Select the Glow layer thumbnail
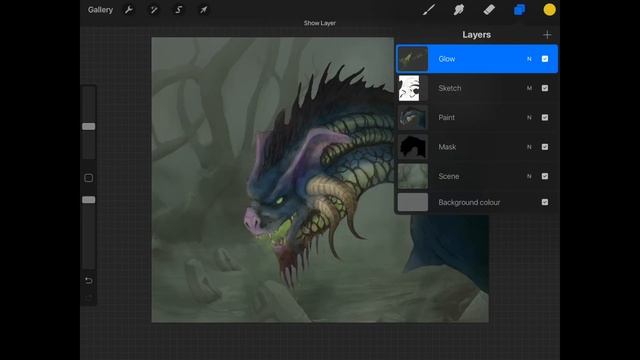640x360 pixels. click(413, 59)
